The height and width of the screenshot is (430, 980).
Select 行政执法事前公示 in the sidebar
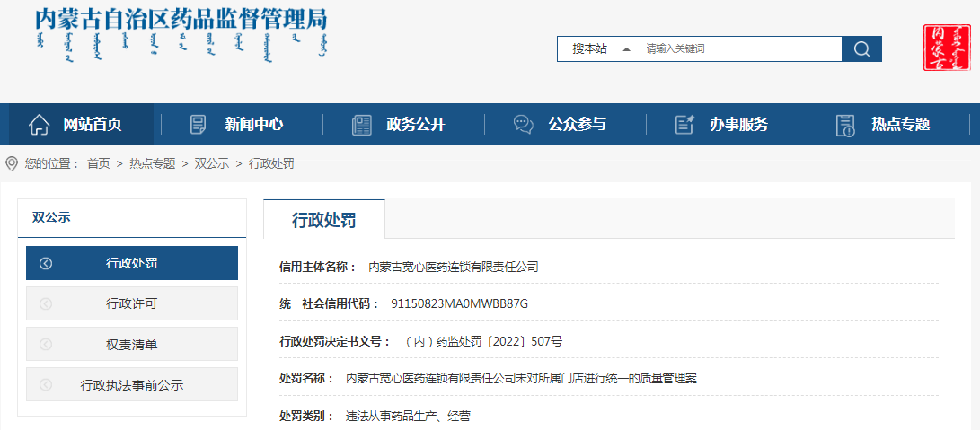[x=132, y=385]
